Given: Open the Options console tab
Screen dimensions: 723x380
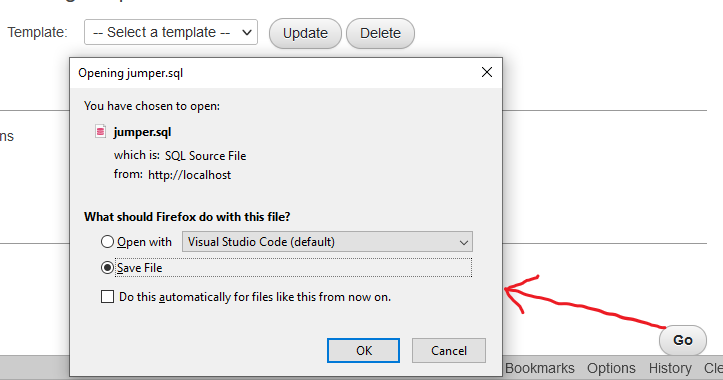Looking at the screenshot, I should (611, 368).
